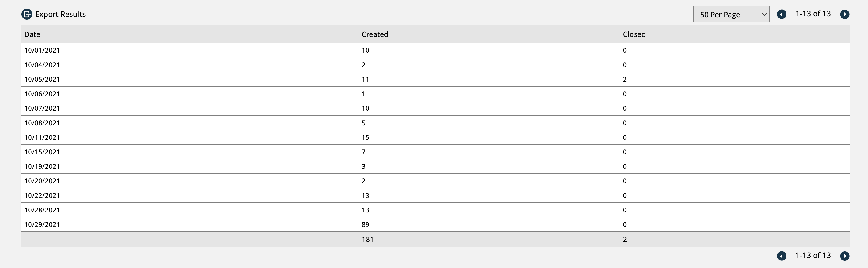Click the Export Results link text

coord(61,14)
